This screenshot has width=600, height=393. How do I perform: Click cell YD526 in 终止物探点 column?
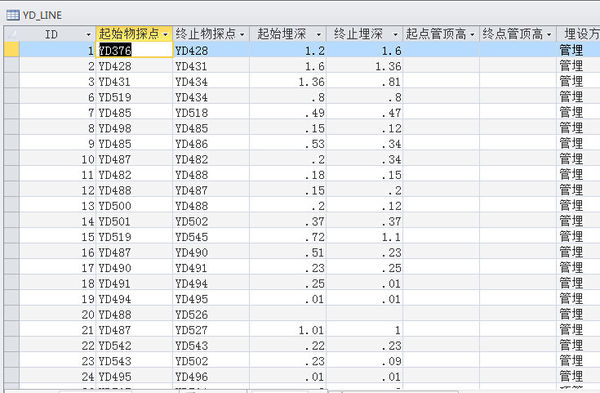211,314
